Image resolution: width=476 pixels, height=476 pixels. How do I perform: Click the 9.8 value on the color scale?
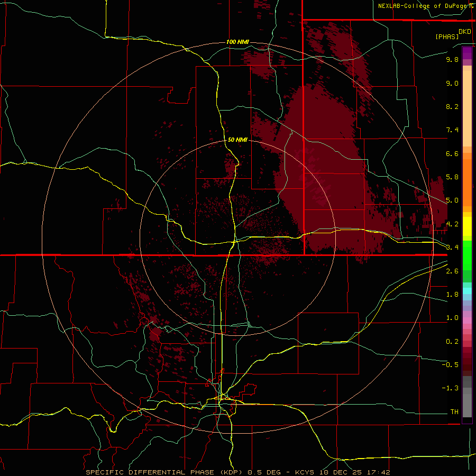pyautogui.click(x=452, y=59)
